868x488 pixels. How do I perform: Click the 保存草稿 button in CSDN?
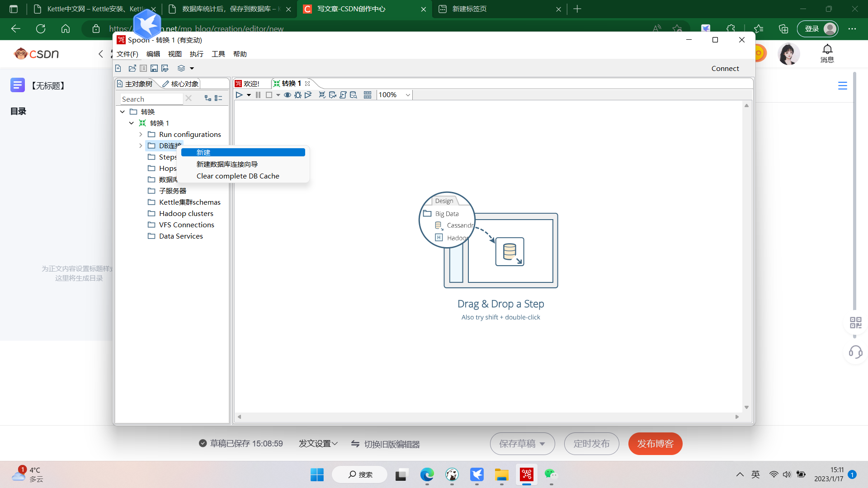coord(522,444)
